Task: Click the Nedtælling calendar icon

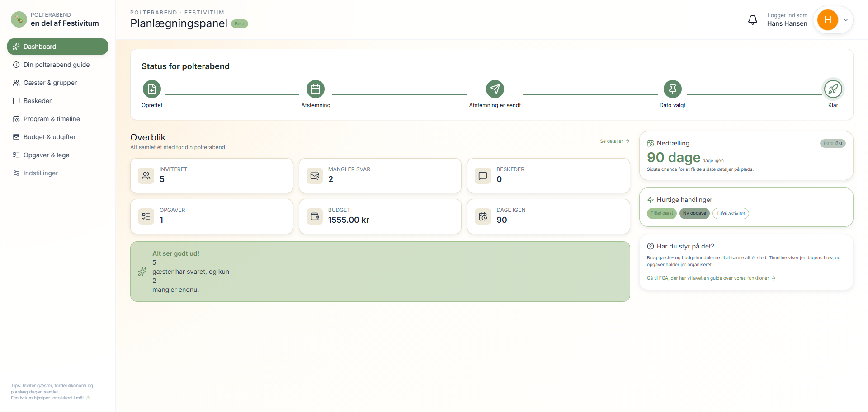Action: pos(651,143)
